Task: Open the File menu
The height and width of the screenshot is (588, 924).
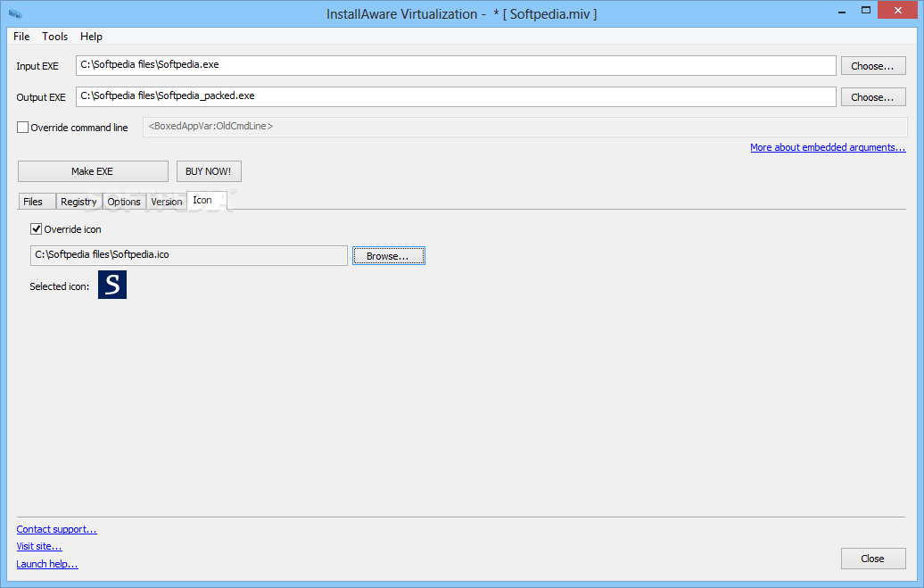Action: (x=21, y=36)
